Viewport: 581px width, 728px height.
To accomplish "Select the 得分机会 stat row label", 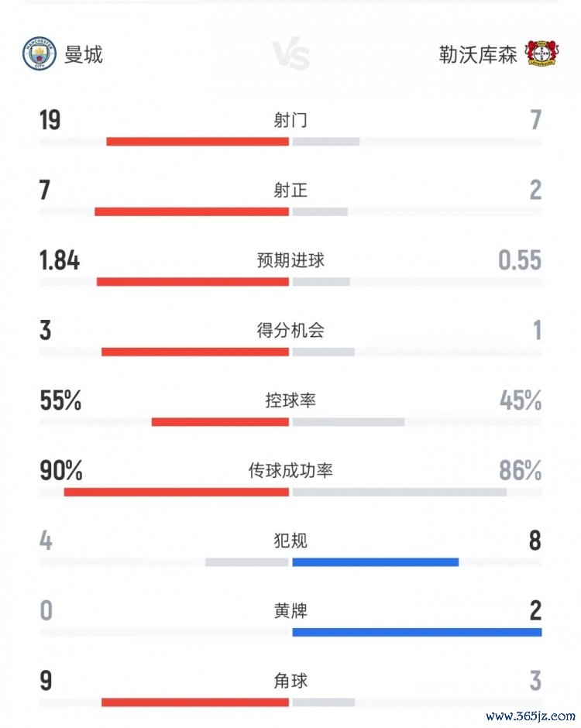I will tap(290, 331).
